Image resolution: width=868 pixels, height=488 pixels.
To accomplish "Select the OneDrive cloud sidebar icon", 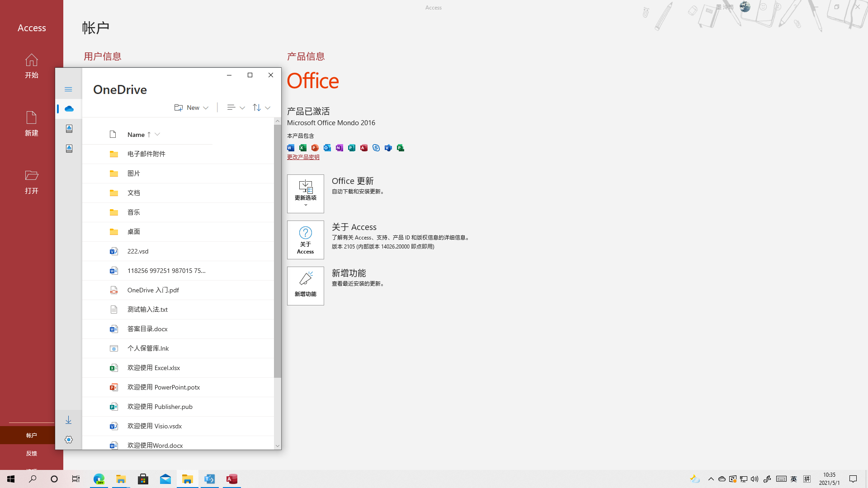I will 69,109.
